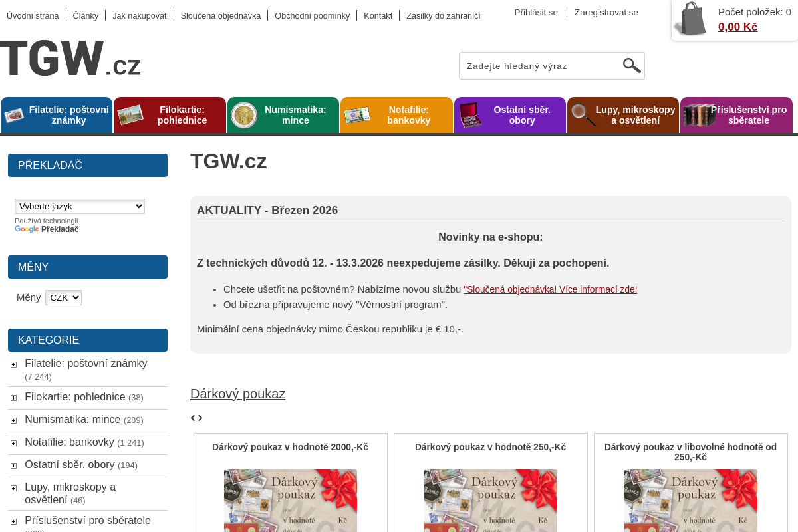Select the Numismatika coin icon
798x532 pixels.
pos(243,114)
